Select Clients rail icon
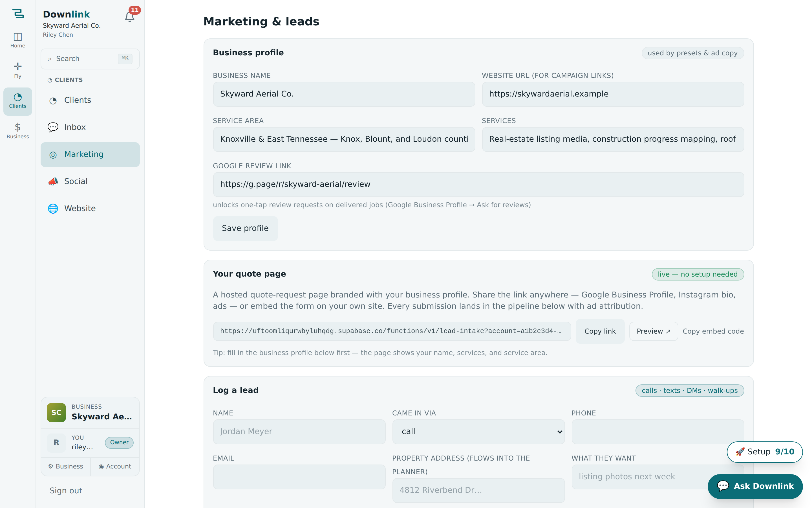The height and width of the screenshot is (508, 812). pyautogui.click(x=18, y=101)
